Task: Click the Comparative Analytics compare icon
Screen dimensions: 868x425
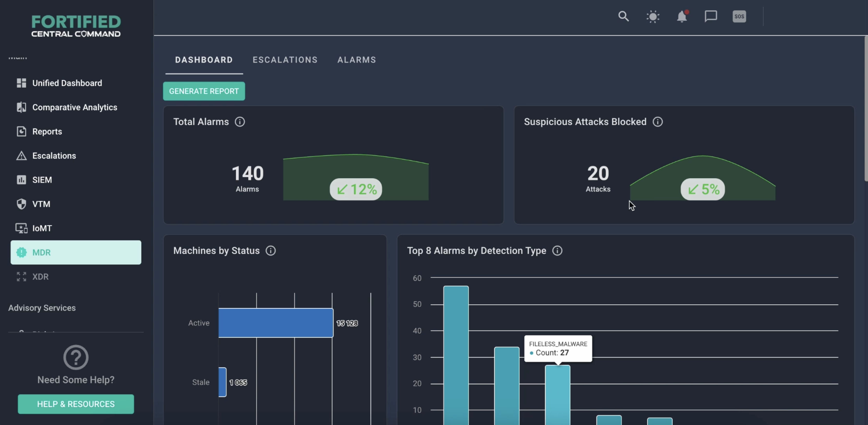Action: [21, 107]
